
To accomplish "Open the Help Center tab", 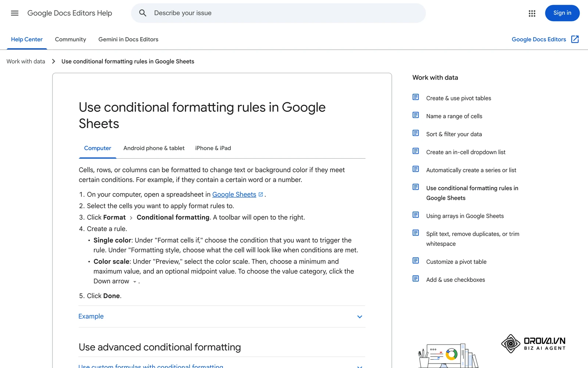I will [x=27, y=39].
